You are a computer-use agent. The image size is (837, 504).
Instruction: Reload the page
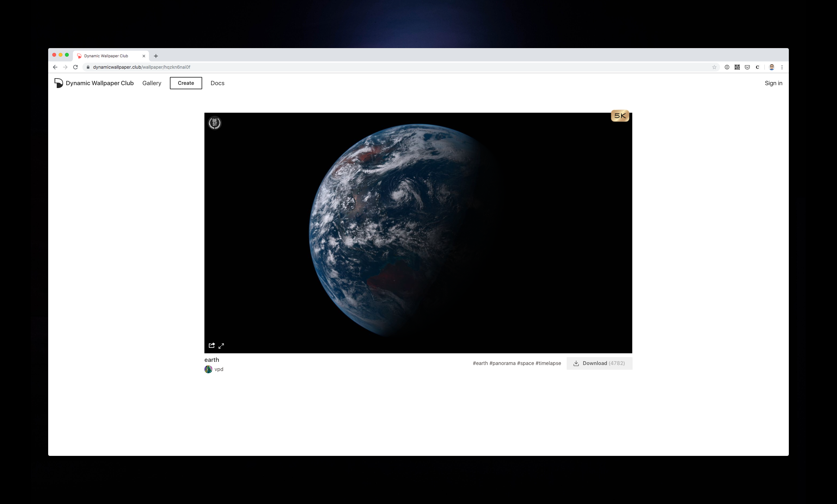click(75, 67)
